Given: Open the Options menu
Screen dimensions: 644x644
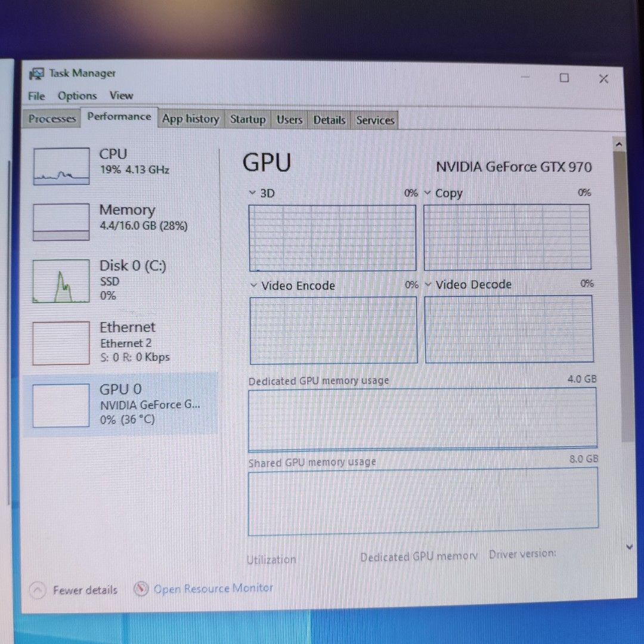Looking at the screenshot, I should click(x=77, y=95).
